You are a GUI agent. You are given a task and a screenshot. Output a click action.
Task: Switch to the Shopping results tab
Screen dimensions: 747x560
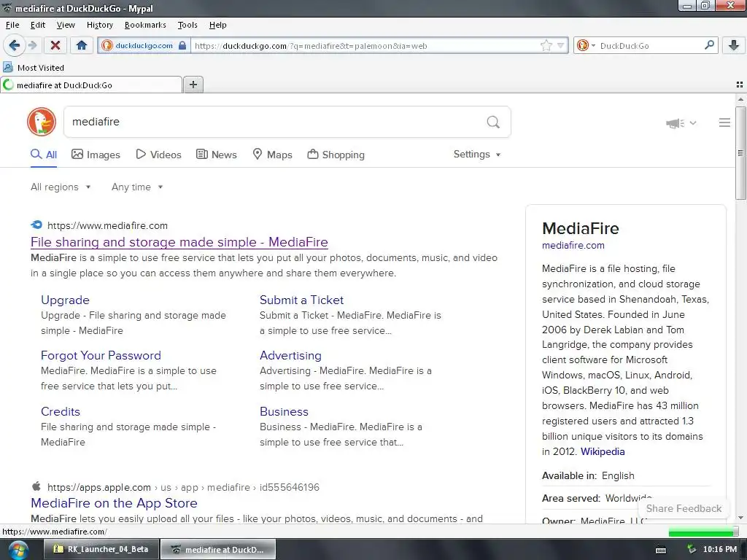point(336,155)
